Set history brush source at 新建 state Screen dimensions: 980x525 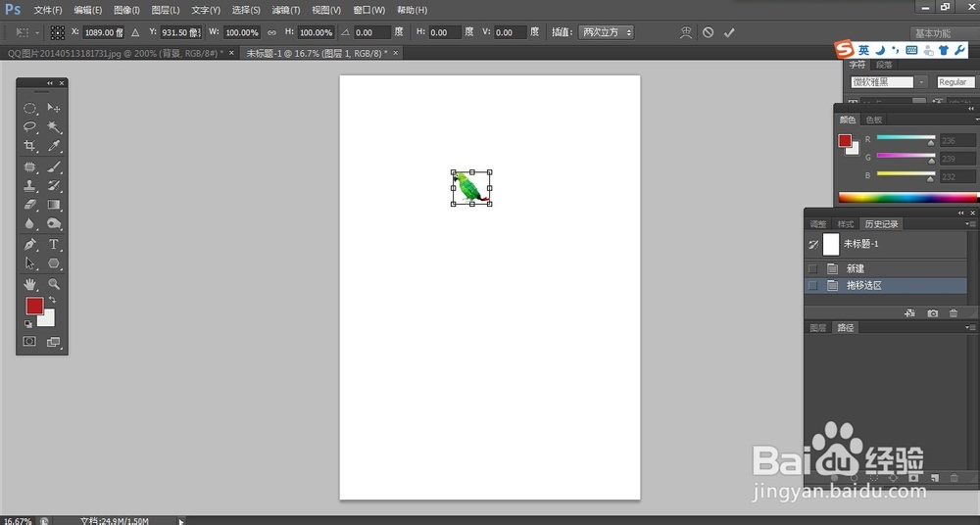(x=812, y=268)
